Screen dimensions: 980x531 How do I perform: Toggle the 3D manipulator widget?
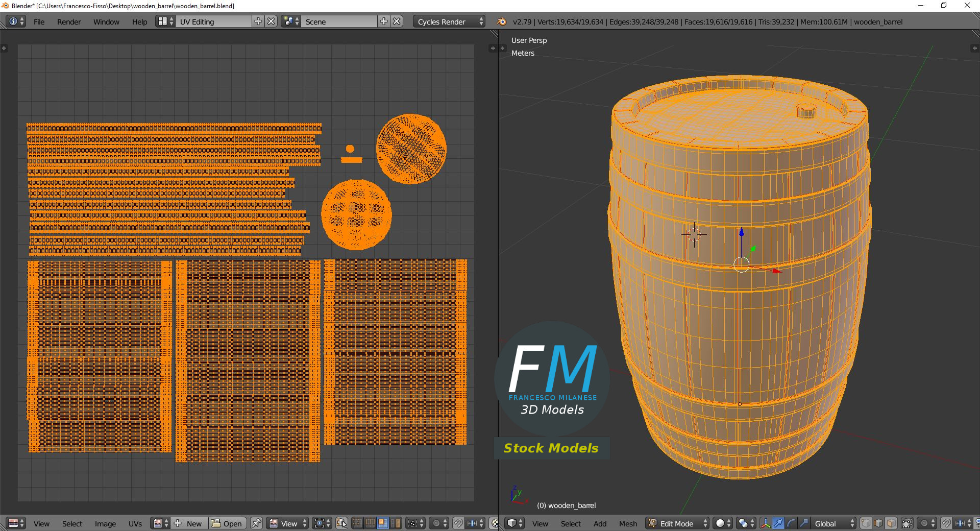pos(766,523)
